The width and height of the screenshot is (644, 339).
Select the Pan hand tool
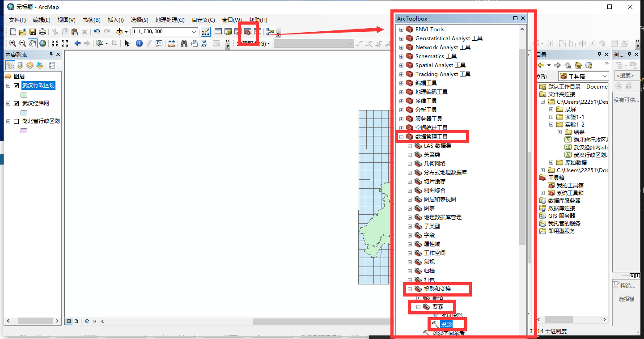click(x=33, y=43)
